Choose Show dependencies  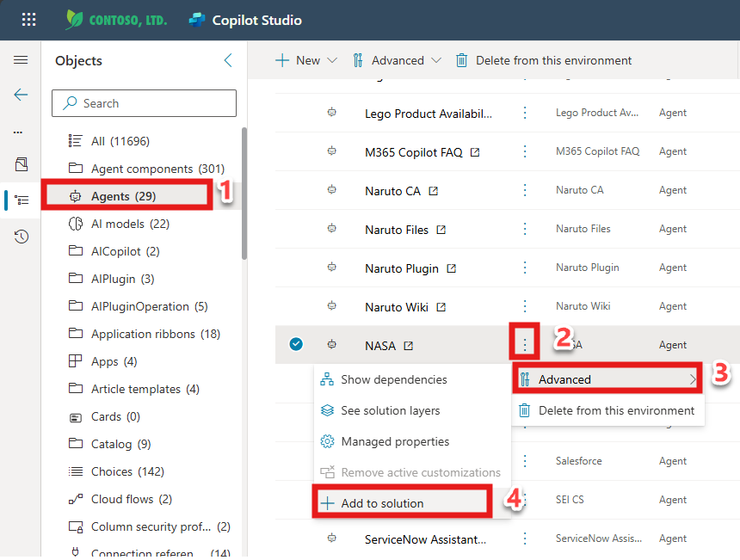(411, 379)
